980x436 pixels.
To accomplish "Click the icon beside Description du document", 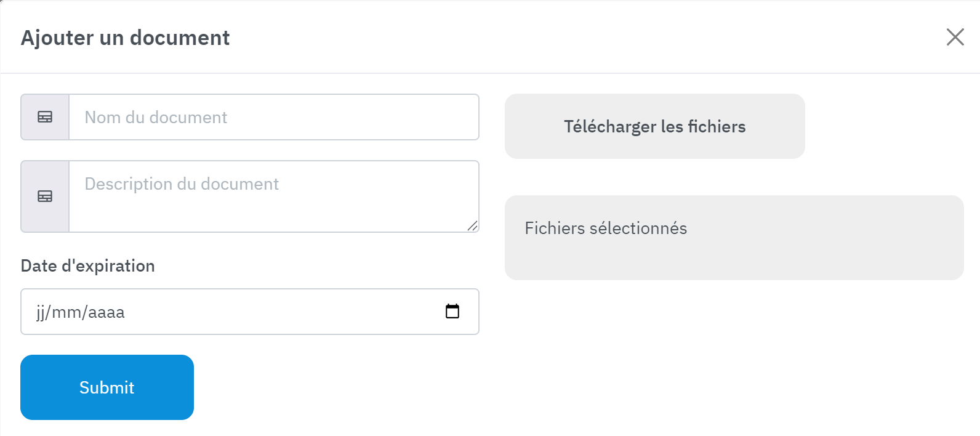I will pyautogui.click(x=45, y=196).
